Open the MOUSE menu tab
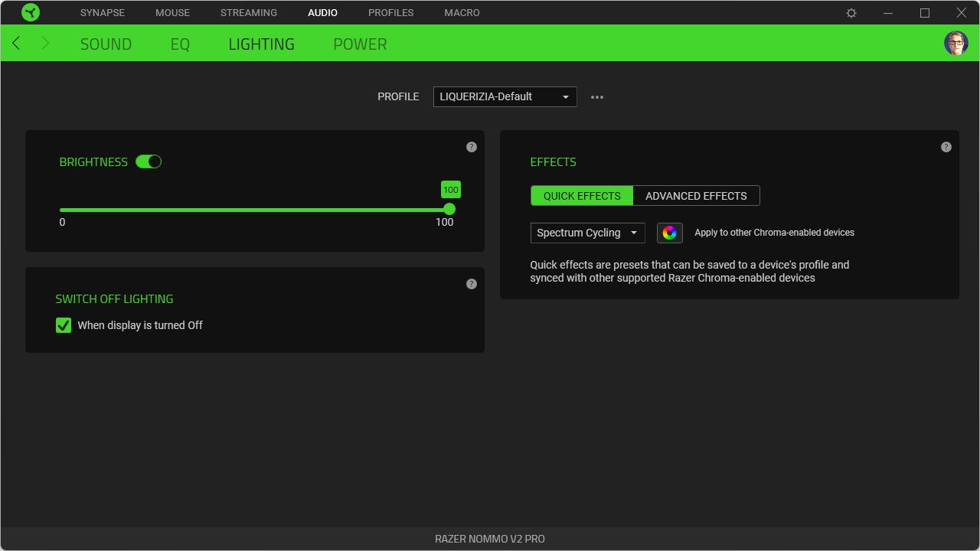Viewport: 980px width, 551px height. pos(172,13)
